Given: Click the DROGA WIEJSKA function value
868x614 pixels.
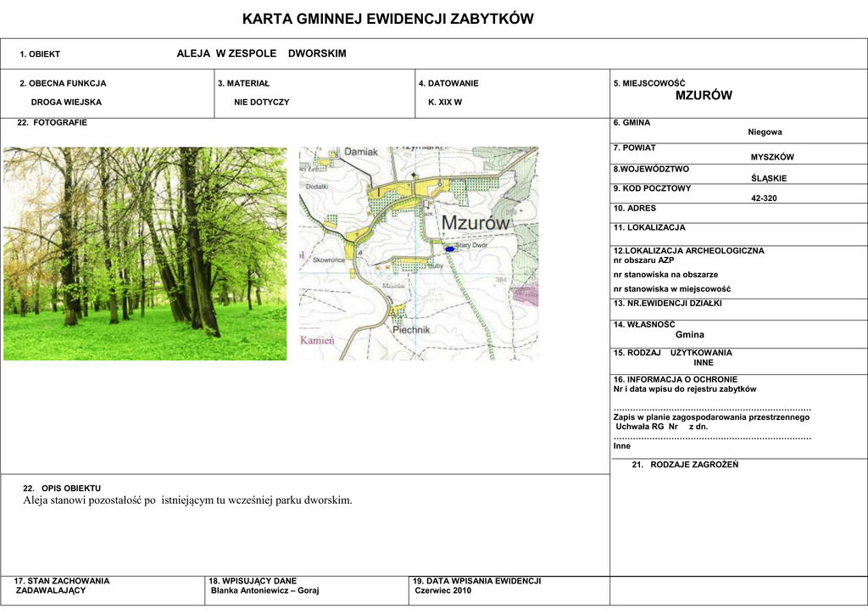Looking at the screenshot, I should 66,102.
